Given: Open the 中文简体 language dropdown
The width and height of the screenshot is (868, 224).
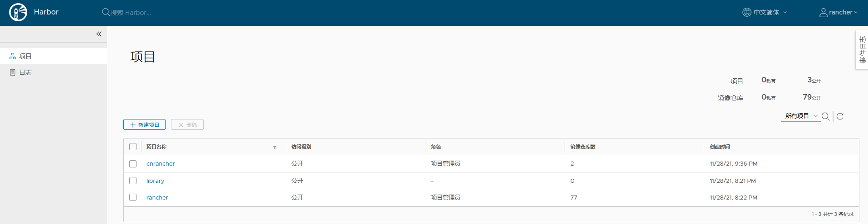Looking at the screenshot, I should (x=765, y=12).
